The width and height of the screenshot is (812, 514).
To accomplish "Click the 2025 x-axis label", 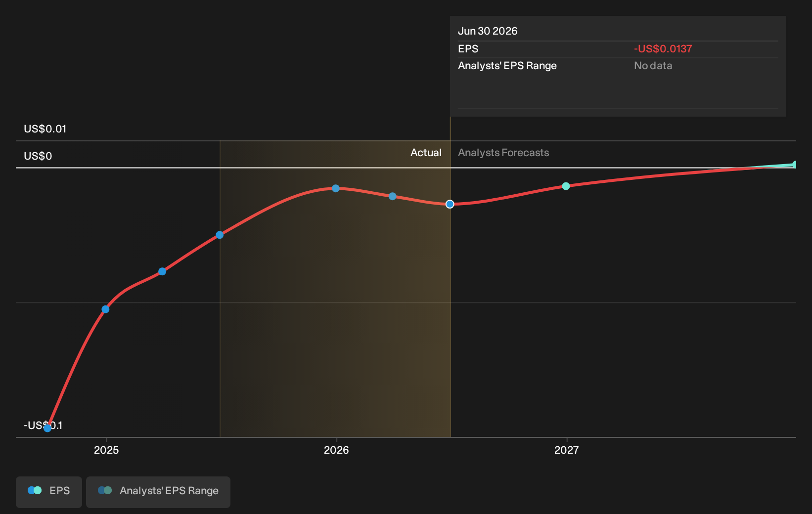I will (106, 450).
